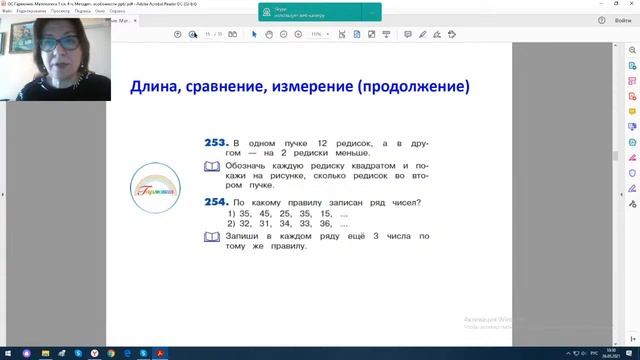Image resolution: width=640 pixels, height=360 pixels.
Task: Open the two-page view icon
Action: [x=233, y=34]
